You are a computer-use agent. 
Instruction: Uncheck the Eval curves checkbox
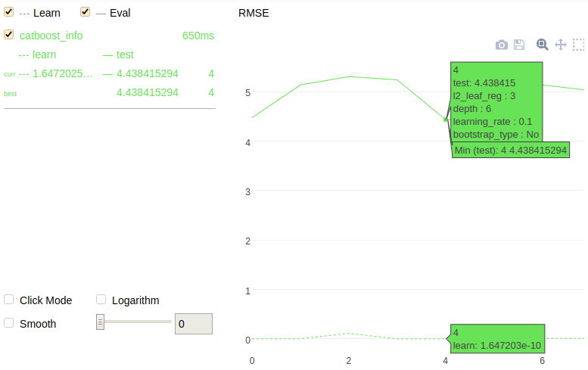coord(86,12)
